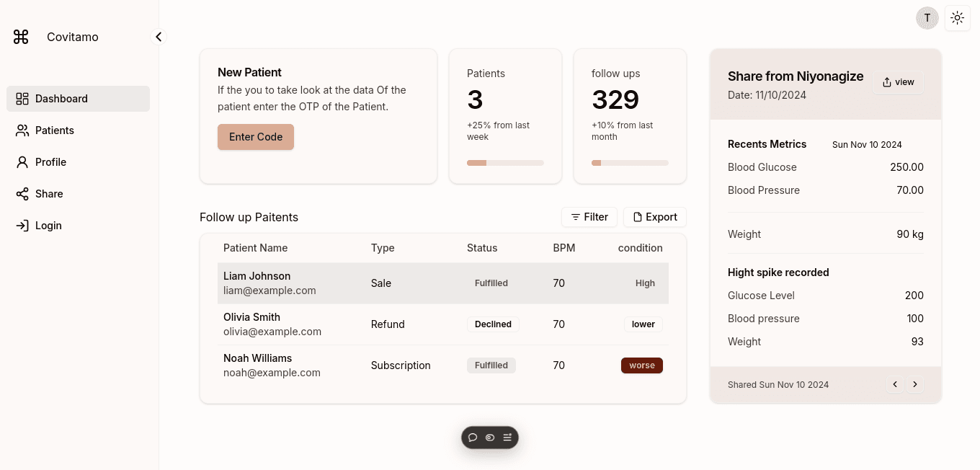Toggle the light/dark theme sun icon
Image resolution: width=980 pixels, height=470 pixels.
pyautogui.click(x=957, y=18)
